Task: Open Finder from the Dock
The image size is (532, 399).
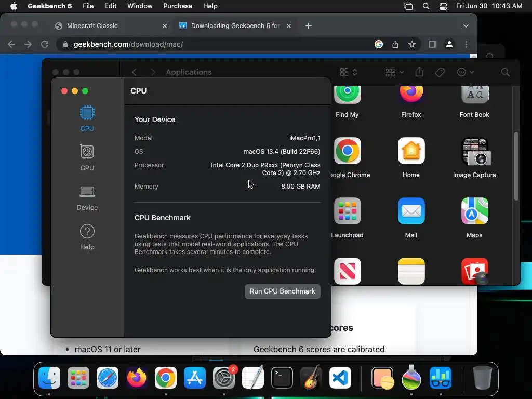Action: tap(49, 378)
